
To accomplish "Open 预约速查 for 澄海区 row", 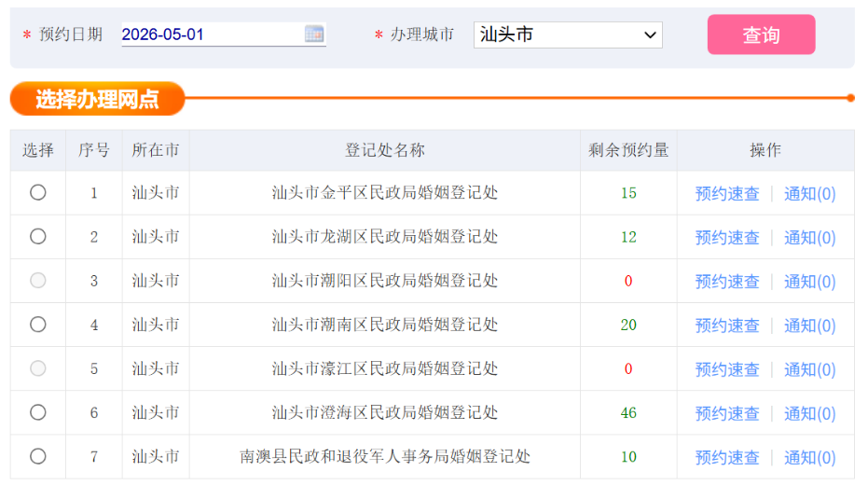I will point(727,413).
